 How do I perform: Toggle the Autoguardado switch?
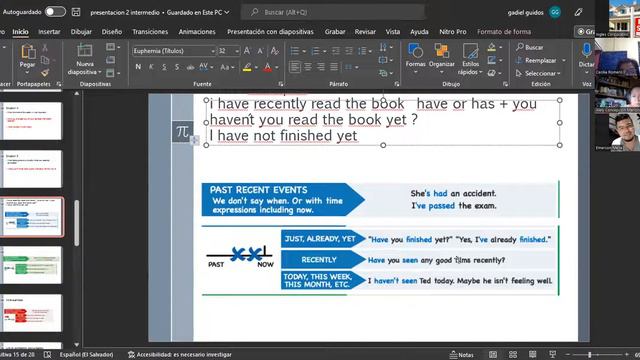55,12
